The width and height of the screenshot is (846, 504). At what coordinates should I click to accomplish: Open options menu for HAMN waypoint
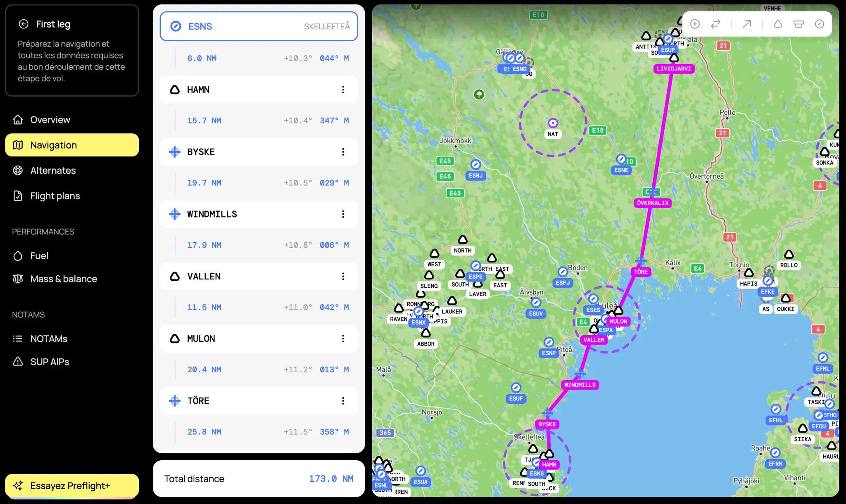click(x=343, y=90)
